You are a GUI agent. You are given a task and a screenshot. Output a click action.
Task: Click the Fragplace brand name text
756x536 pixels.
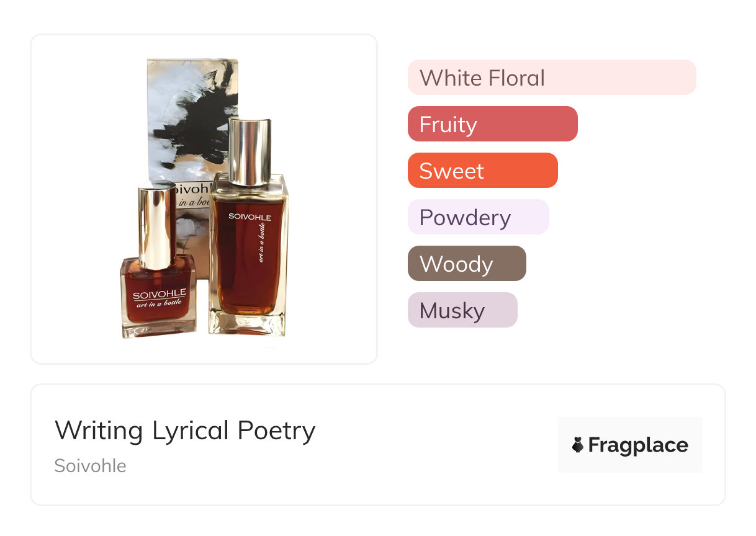[638, 445]
